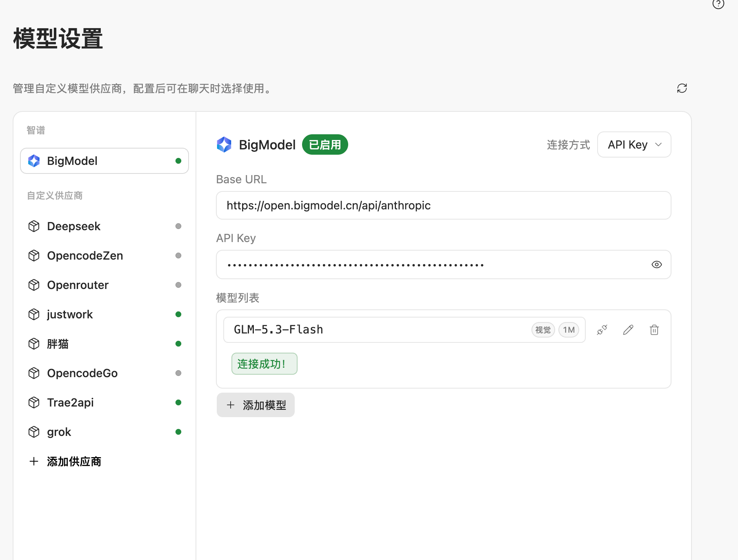
Task: Select the OpencodeZen provider
Action: click(104, 256)
